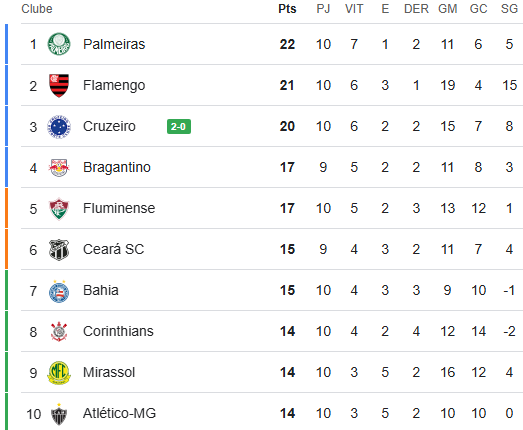Click the Fluminense club crest

(59, 209)
